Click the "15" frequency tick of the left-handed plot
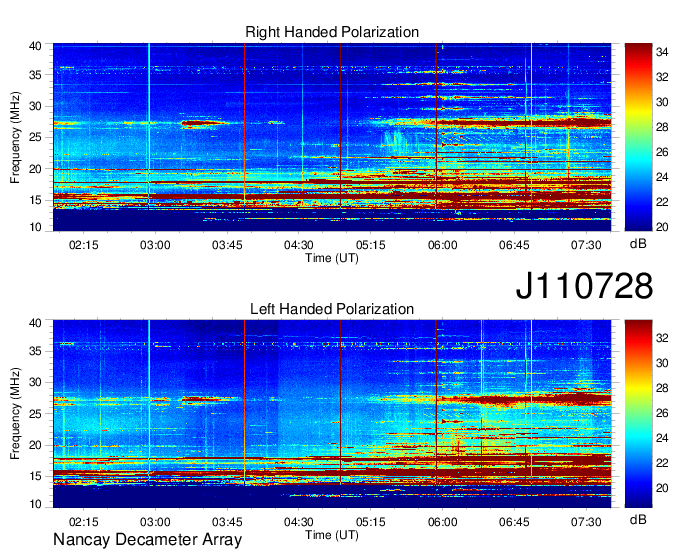This screenshot has height=552, width=680. tap(35, 477)
